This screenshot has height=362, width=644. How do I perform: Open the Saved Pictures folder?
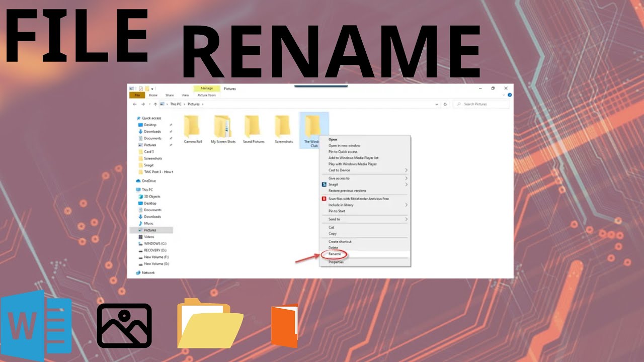pos(254,130)
